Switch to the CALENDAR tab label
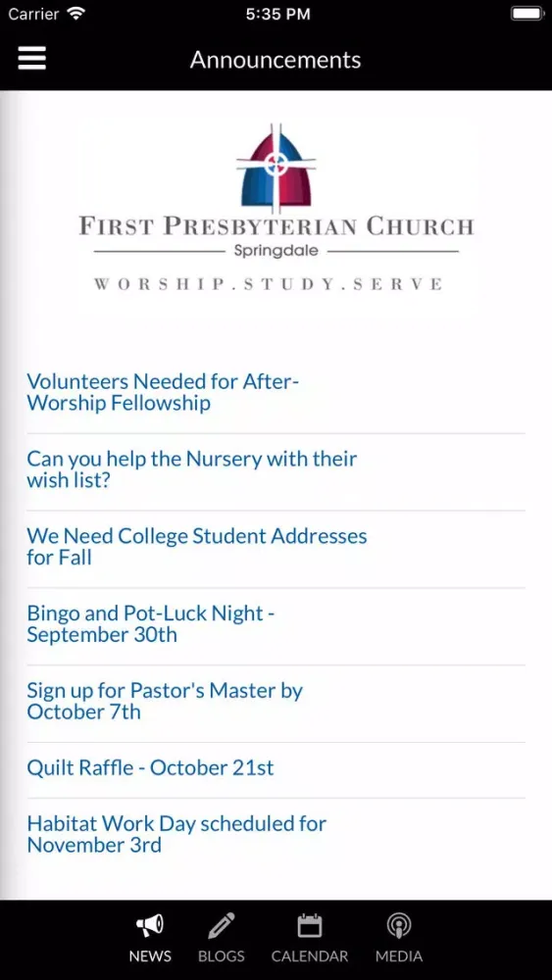Image resolution: width=552 pixels, height=980 pixels. click(310, 955)
